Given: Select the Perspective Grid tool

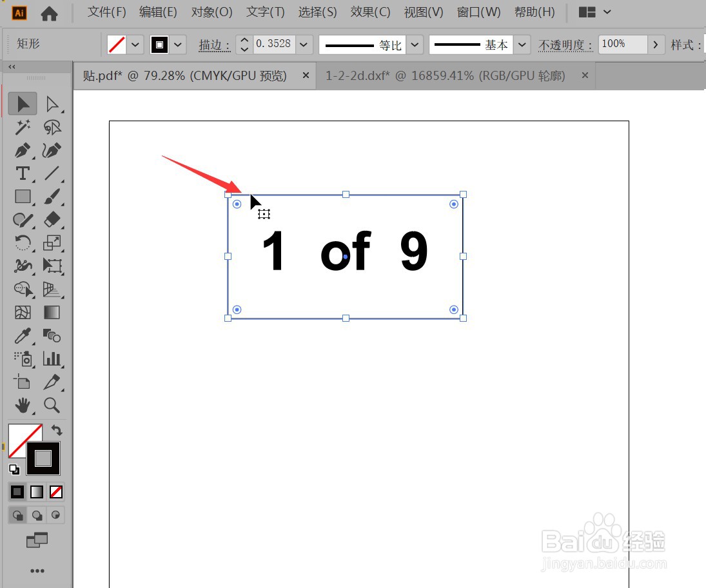Looking at the screenshot, I should pyautogui.click(x=52, y=289).
